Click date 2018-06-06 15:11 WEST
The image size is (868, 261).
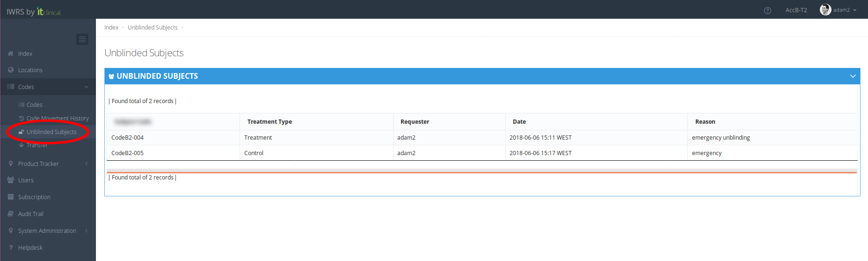coord(540,138)
